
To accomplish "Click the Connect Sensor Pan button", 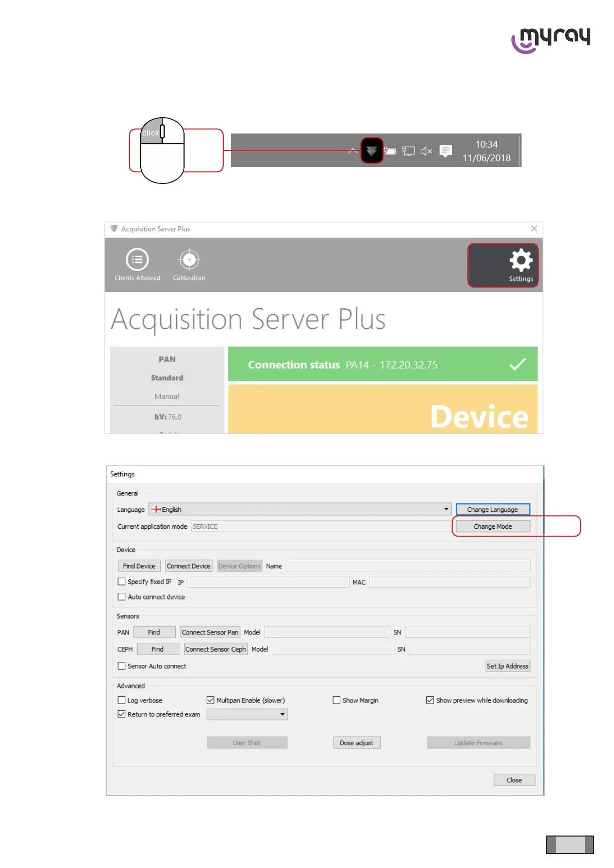I will pyautogui.click(x=210, y=632).
